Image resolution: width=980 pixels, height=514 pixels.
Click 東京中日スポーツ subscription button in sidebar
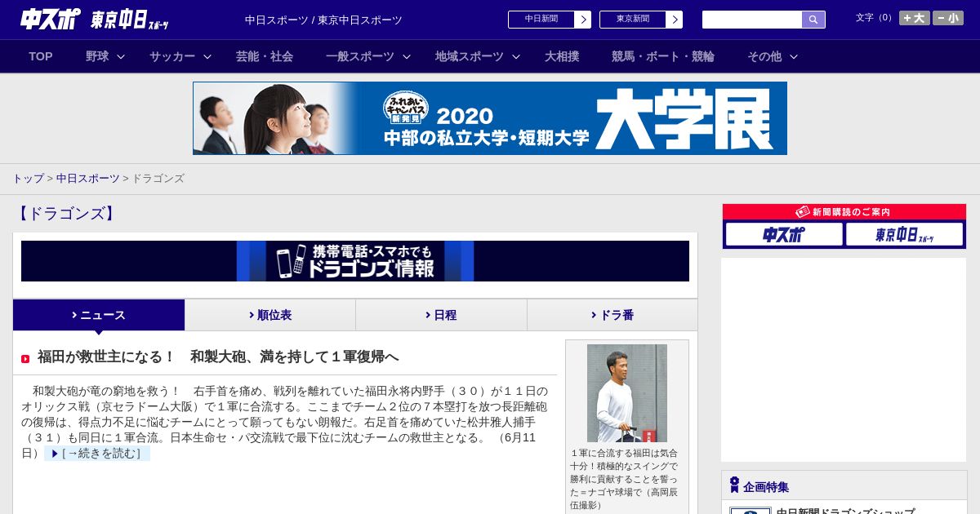[904, 234]
